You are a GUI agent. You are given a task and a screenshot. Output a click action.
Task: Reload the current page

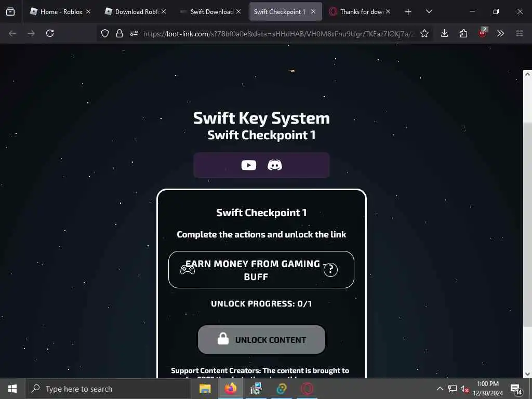(x=50, y=33)
